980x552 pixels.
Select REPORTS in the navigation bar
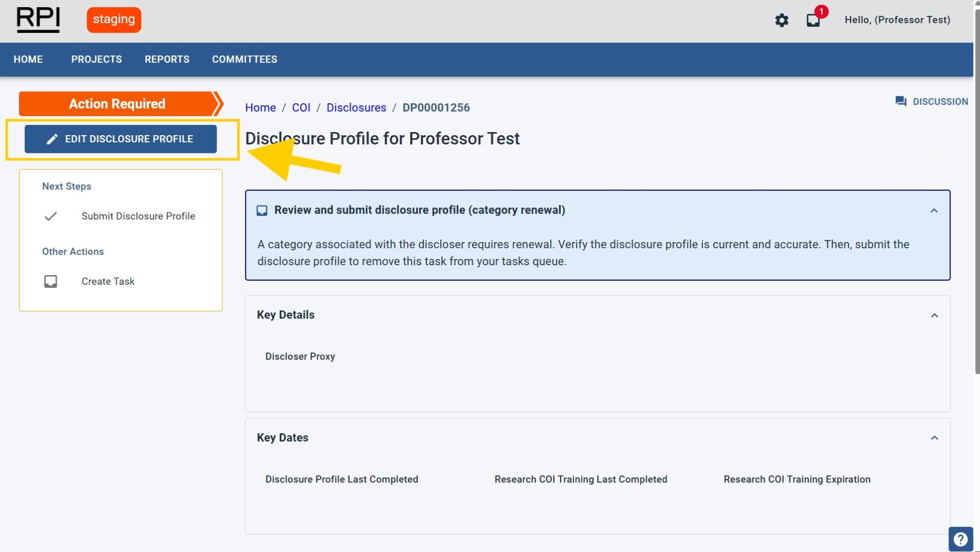click(x=167, y=59)
